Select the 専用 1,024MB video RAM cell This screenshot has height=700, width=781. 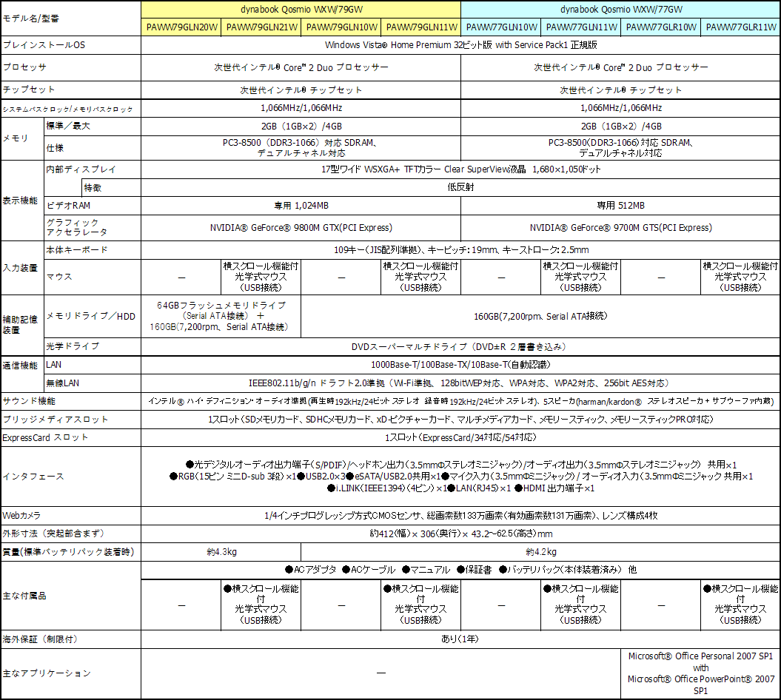[301, 205]
